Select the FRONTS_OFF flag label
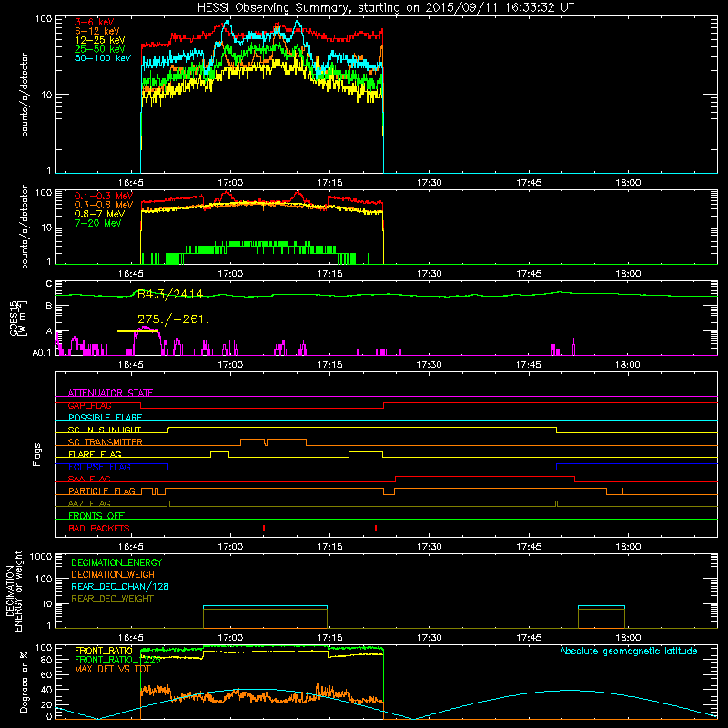728x728 pixels. pos(96,515)
